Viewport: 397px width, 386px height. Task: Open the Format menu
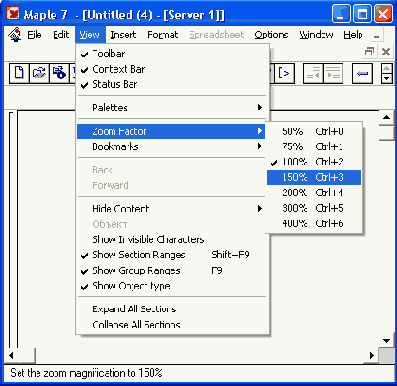(163, 35)
